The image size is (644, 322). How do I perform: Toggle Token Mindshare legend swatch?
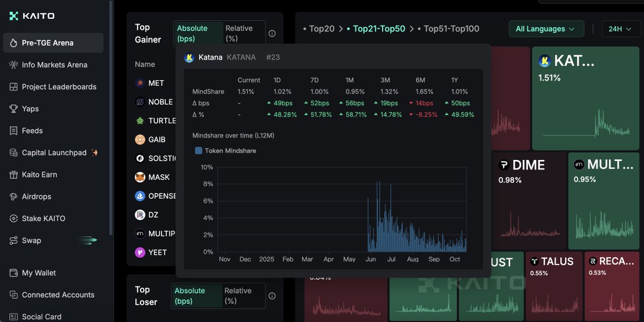click(199, 151)
